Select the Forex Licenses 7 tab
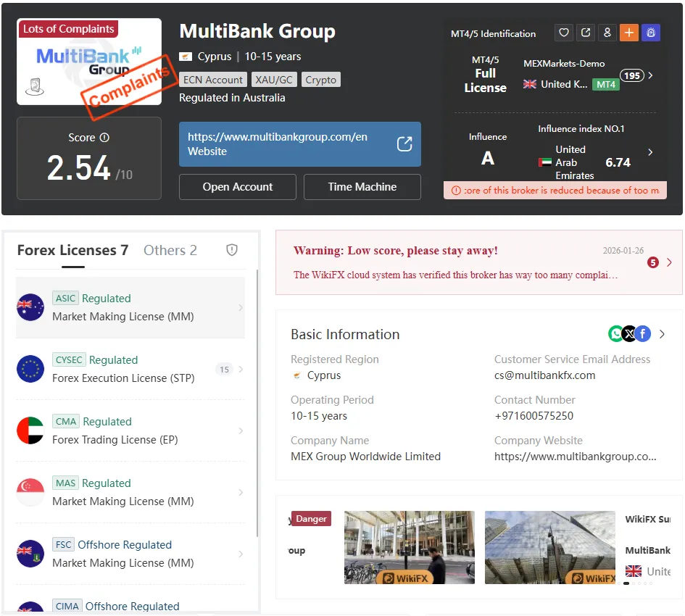This screenshot has height=616, width=685. (73, 250)
